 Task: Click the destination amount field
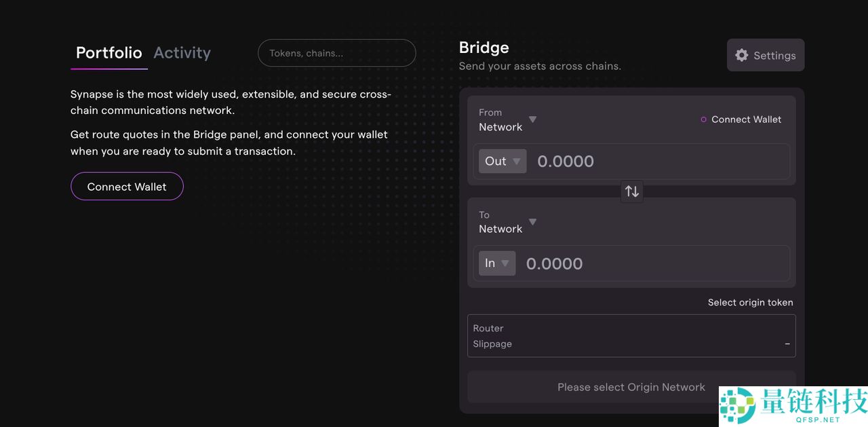tap(651, 263)
